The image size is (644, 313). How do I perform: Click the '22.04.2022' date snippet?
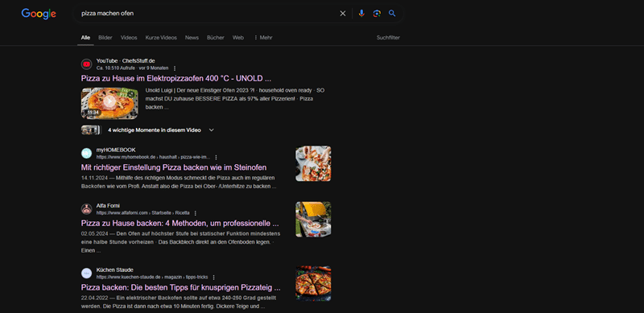coord(94,298)
